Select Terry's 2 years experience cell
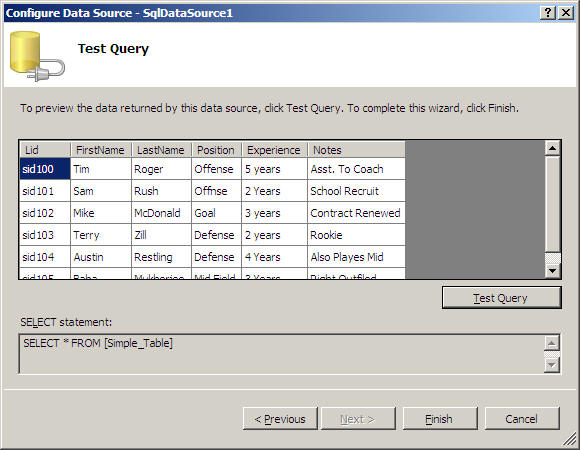The image size is (580, 450). pos(274,235)
